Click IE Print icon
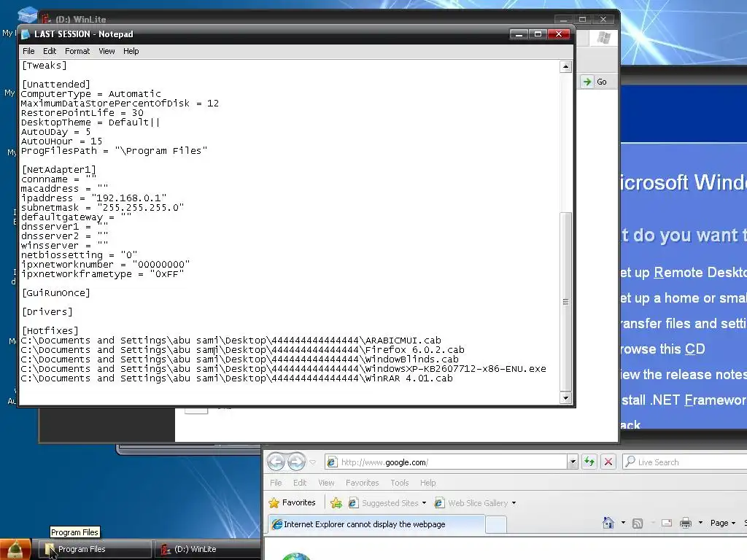 click(686, 523)
